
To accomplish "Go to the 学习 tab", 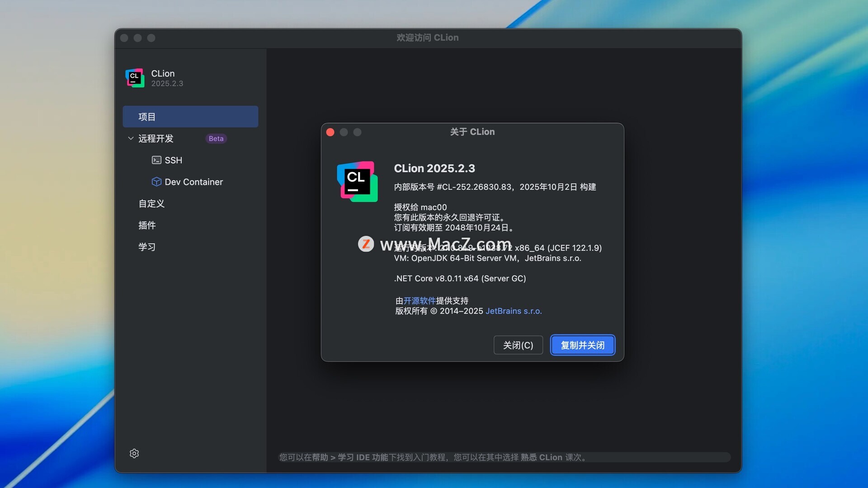I will pos(147,247).
